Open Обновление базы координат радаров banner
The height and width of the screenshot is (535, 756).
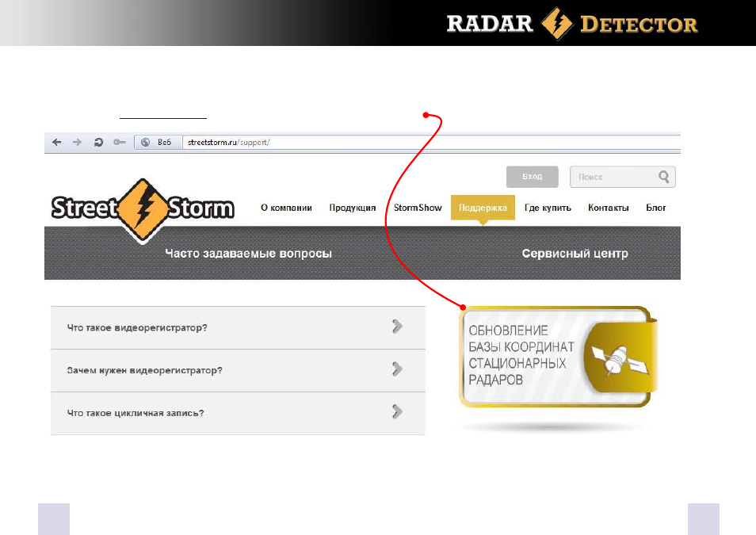pos(558,356)
